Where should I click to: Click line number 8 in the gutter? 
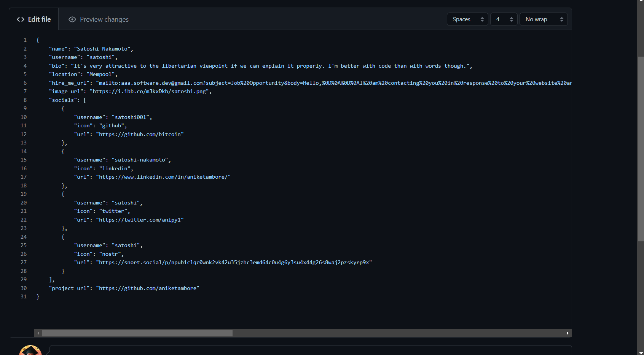(25, 100)
